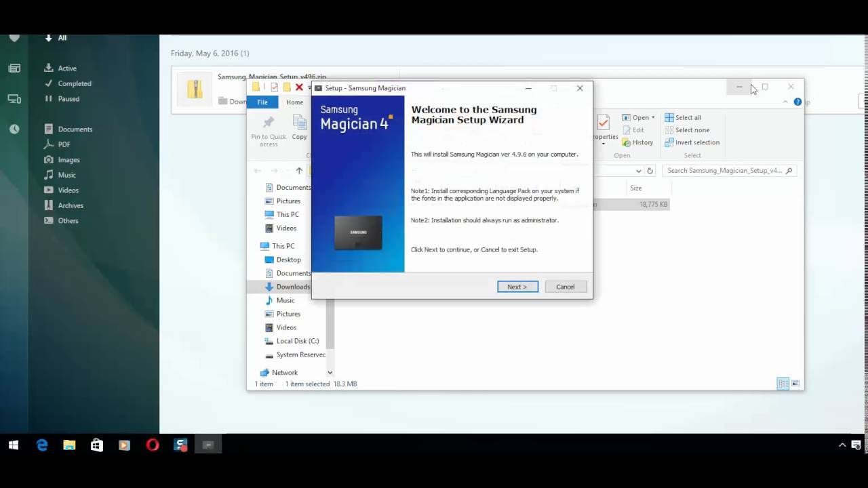The height and width of the screenshot is (488, 868).
Task: Click the Search Samsung_Magician_Setup search box
Action: point(729,171)
